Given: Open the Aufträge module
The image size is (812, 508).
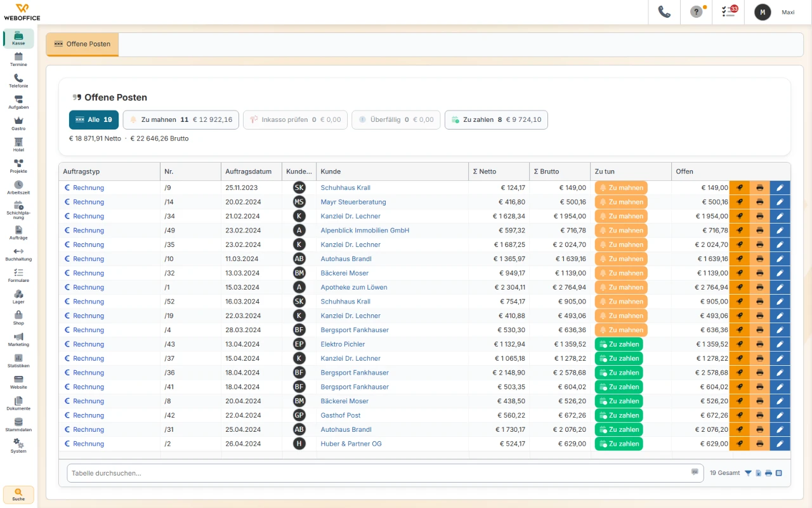Looking at the screenshot, I should pyautogui.click(x=18, y=233).
